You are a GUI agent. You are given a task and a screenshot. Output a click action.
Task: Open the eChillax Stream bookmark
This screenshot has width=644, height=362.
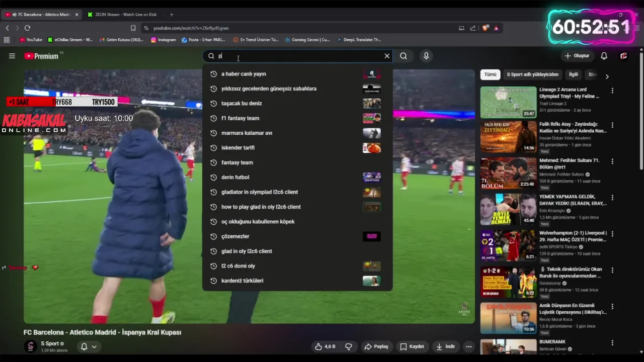click(70, 40)
